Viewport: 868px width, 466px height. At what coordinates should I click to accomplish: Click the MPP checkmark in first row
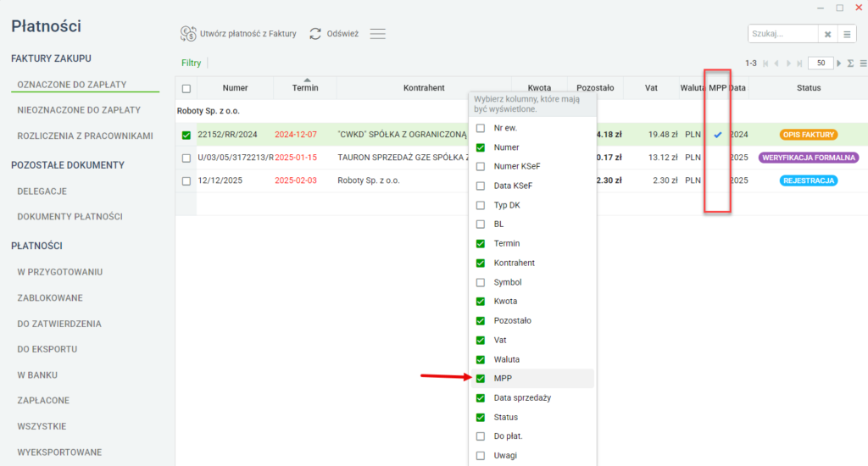click(717, 135)
